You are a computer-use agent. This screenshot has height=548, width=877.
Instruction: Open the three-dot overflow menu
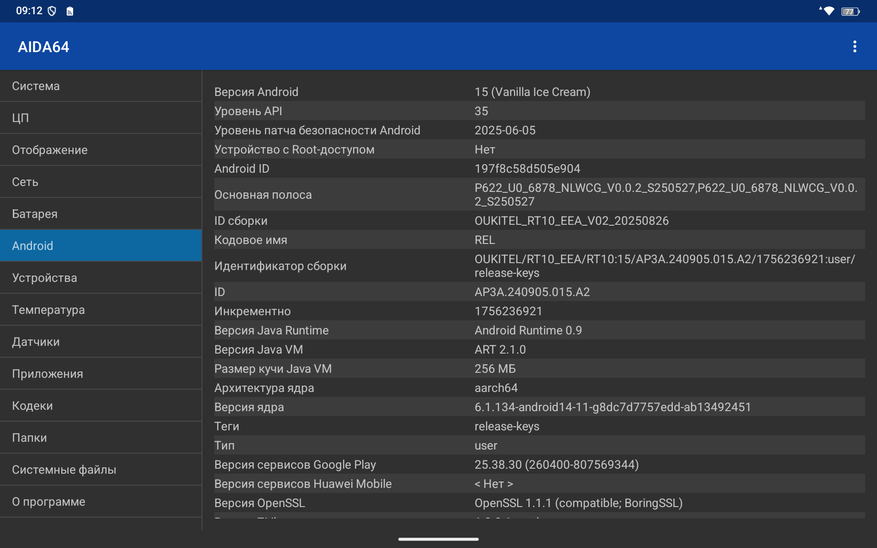854,47
